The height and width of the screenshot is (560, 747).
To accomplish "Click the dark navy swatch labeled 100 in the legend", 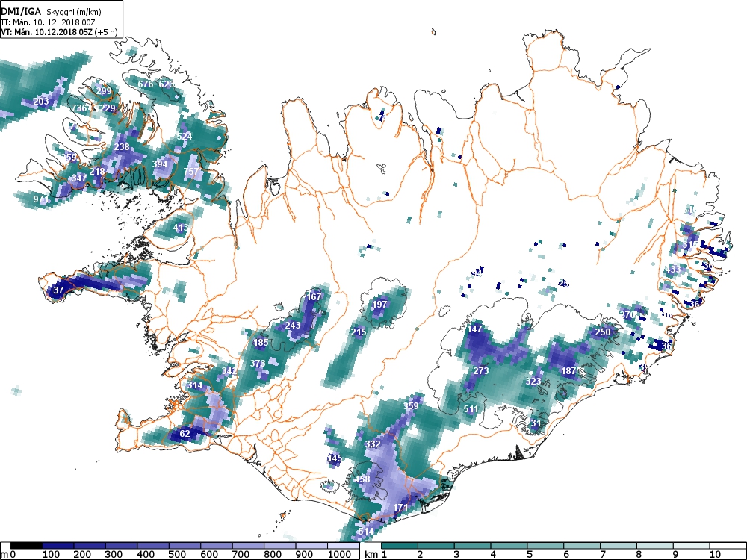I will point(58,546).
